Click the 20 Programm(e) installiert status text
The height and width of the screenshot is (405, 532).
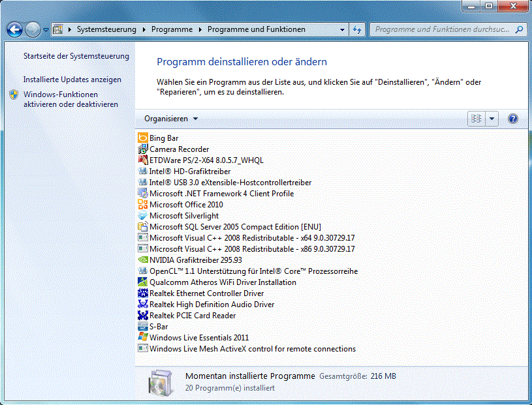click(230, 387)
